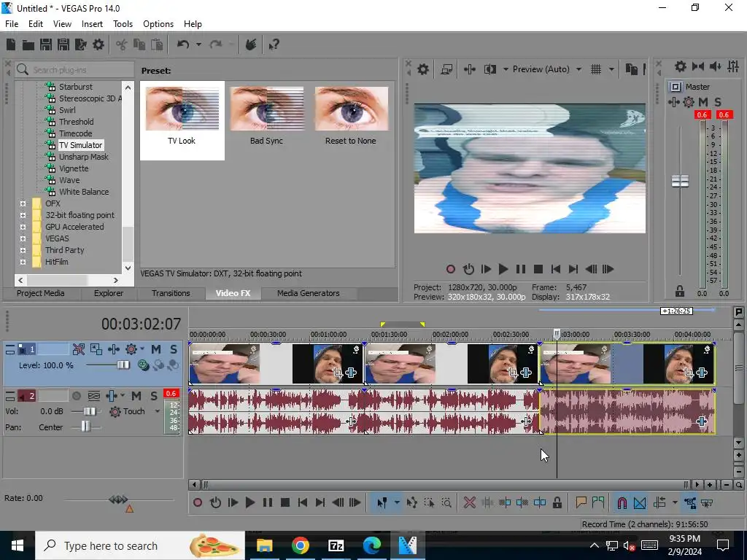Open the Tools menu

tap(123, 24)
